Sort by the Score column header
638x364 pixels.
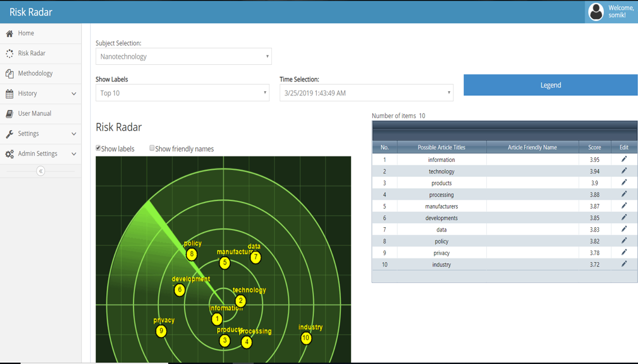pos(594,148)
